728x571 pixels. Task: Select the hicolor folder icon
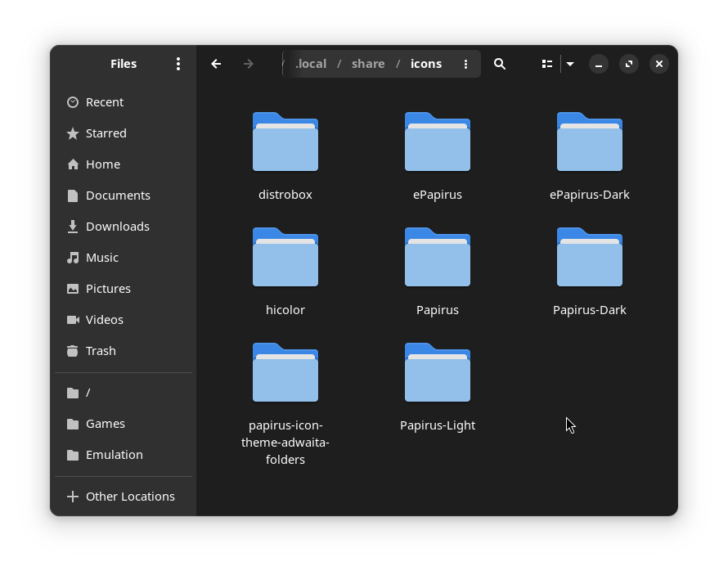pyautogui.click(x=285, y=257)
